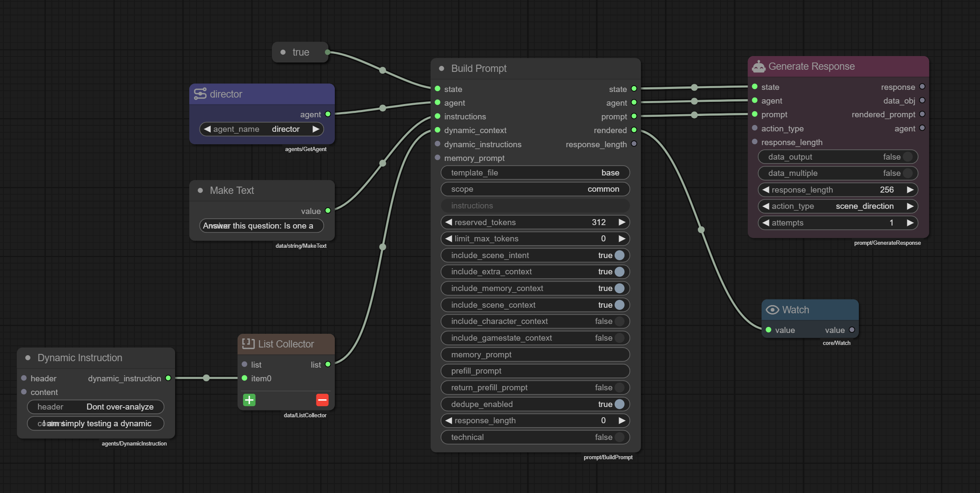Viewport: 980px width, 493px height.
Task: Click the Dynamic Instruction header field
Action: point(95,407)
